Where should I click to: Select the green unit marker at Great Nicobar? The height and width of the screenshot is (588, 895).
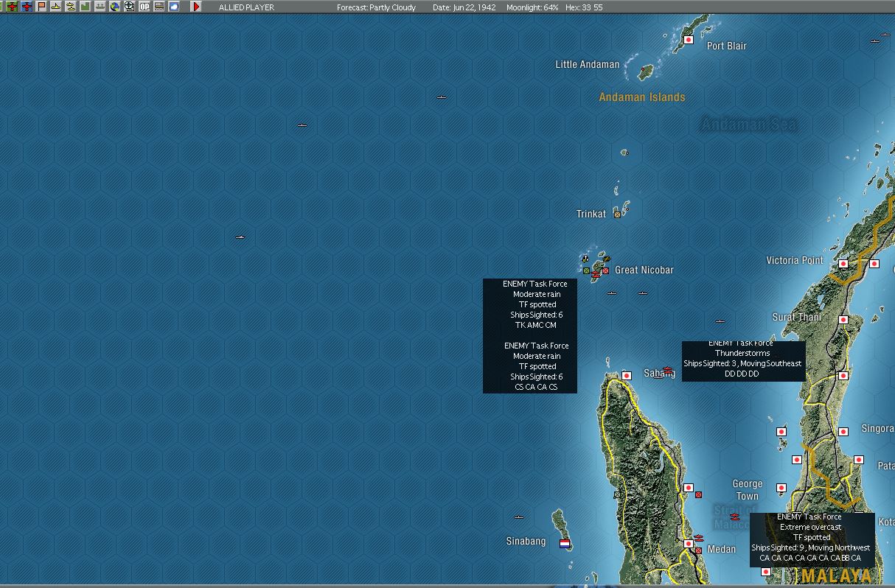(x=587, y=271)
